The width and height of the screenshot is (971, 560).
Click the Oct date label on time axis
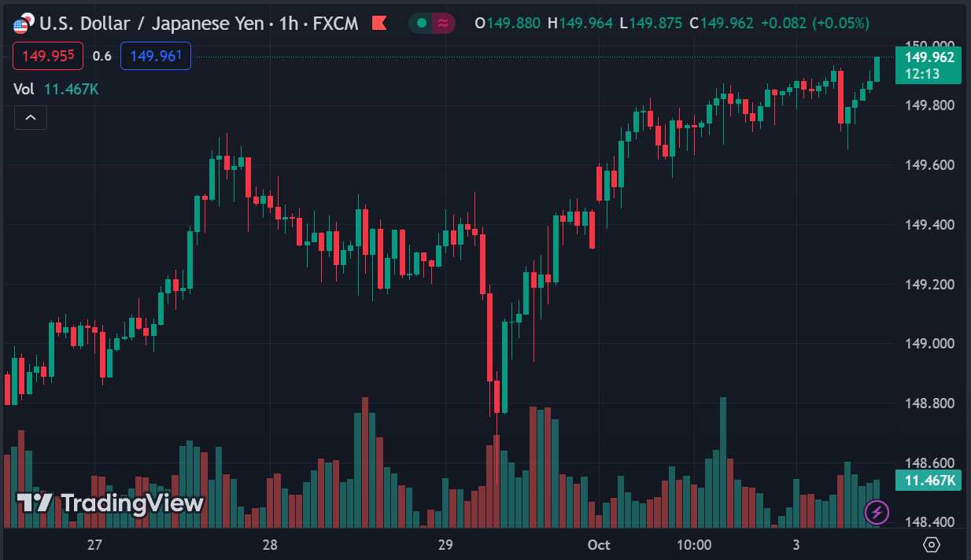[x=599, y=544]
